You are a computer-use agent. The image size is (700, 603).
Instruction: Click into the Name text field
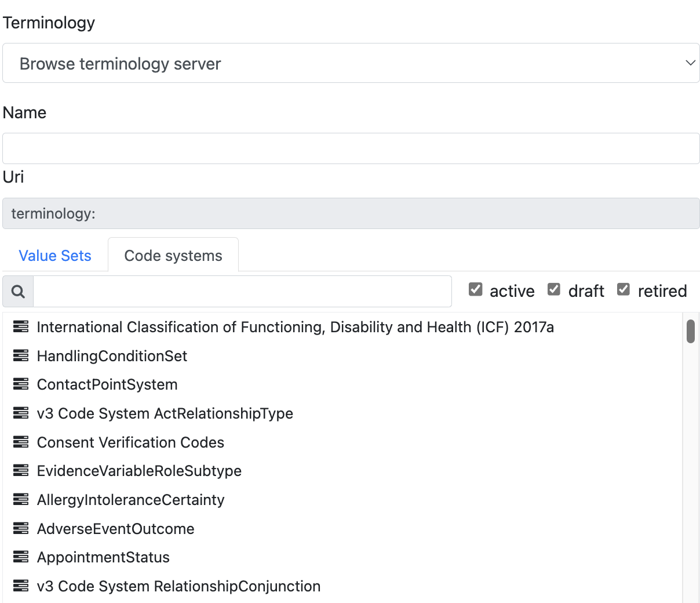351,148
